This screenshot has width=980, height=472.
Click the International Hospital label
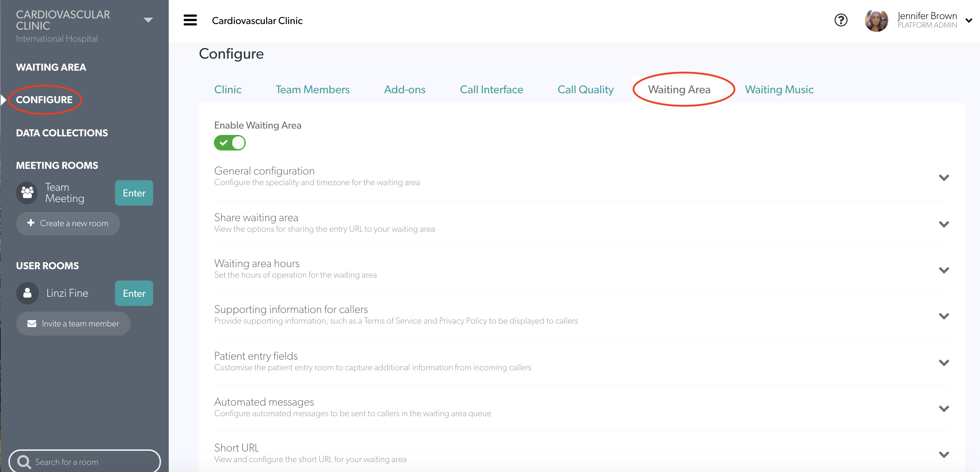point(57,39)
